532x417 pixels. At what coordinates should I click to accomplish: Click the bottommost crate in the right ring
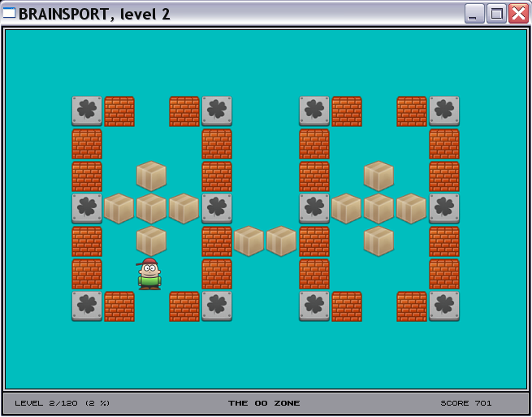coord(378,241)
